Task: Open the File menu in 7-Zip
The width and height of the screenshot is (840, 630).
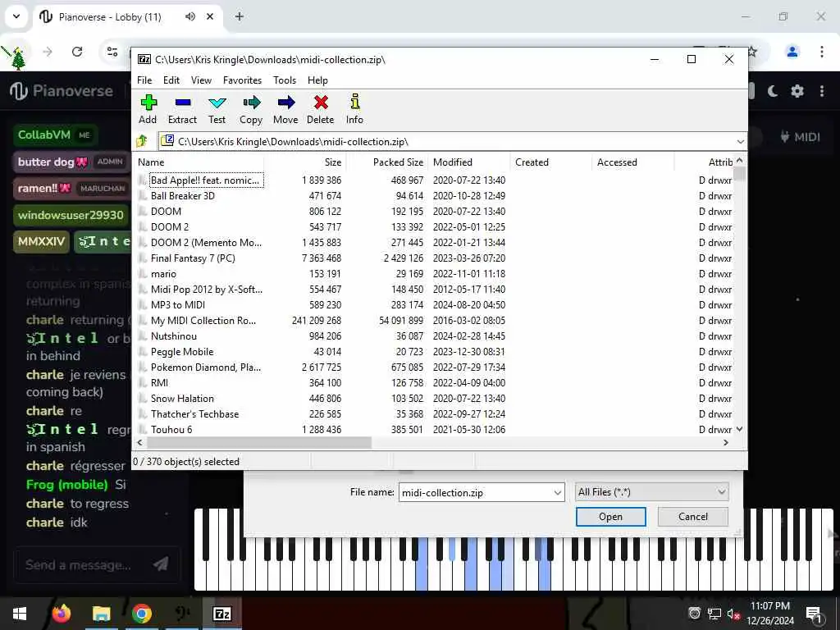Action: click(x=144, y=80)
